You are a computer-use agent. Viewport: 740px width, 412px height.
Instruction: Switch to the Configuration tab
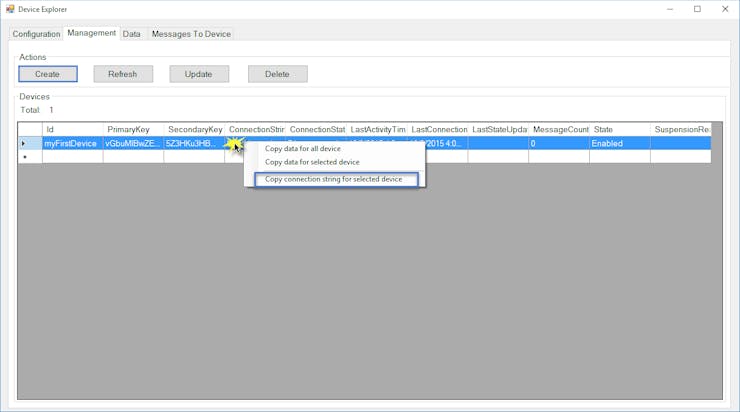pos(36,34)
